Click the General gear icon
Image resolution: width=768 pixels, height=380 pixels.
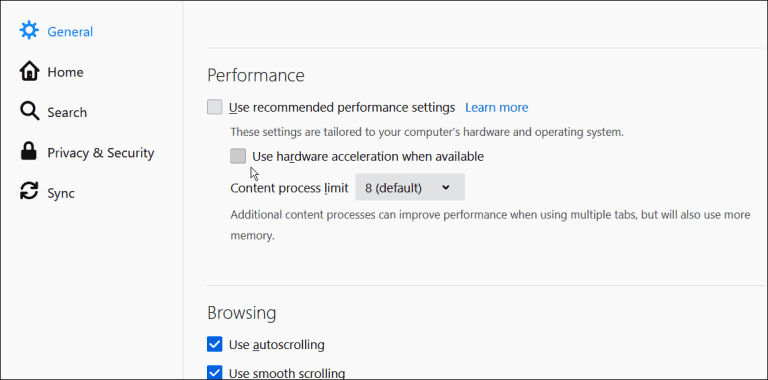coord(29,31)
